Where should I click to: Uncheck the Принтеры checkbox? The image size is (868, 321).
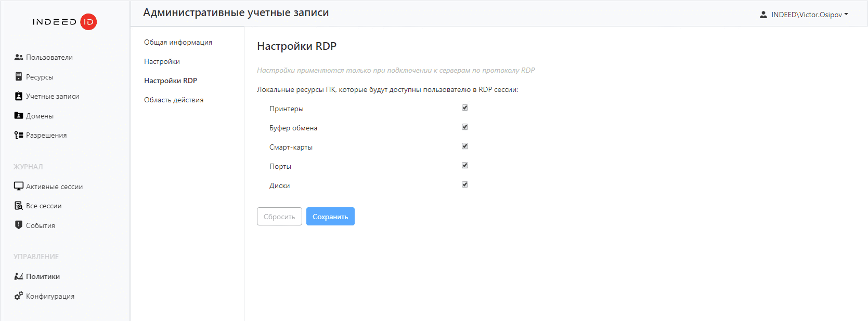tap(465, 108)
